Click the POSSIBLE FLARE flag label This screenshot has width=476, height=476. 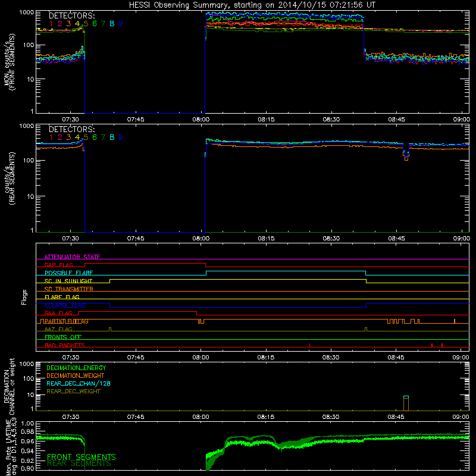68,273
